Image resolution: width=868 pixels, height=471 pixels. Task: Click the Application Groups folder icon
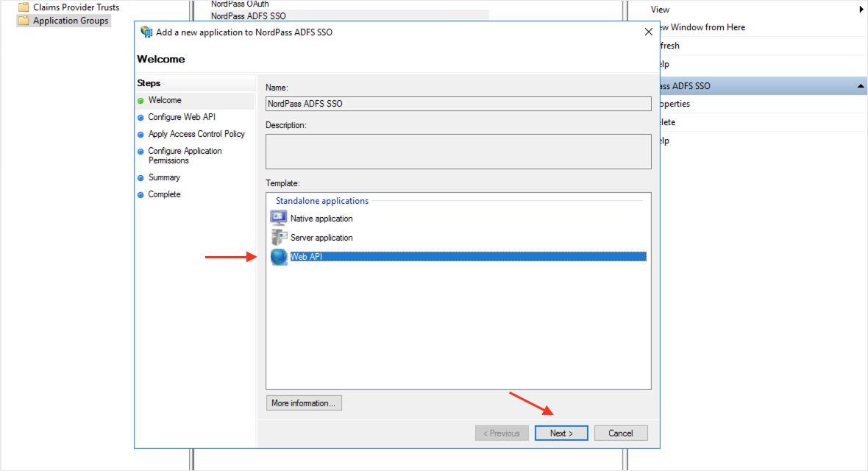pyautogui.click(x=24, y=21)
